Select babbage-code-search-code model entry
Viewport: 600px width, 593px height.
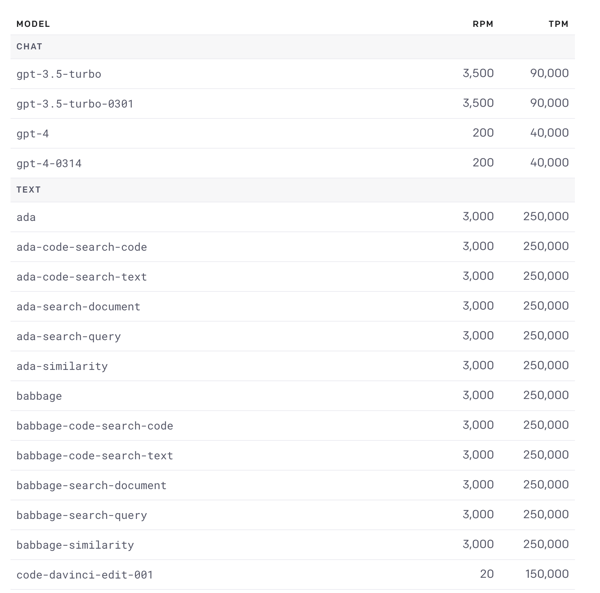[x=95, y=426]
